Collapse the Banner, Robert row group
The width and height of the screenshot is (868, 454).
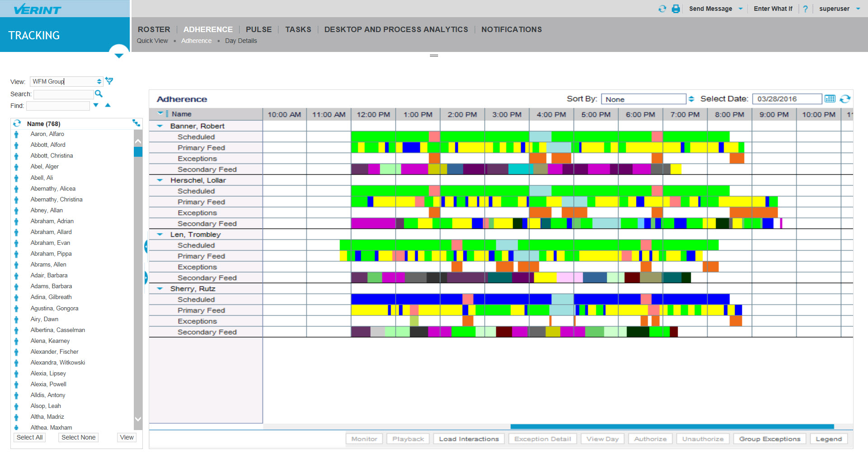click(160, 126)
